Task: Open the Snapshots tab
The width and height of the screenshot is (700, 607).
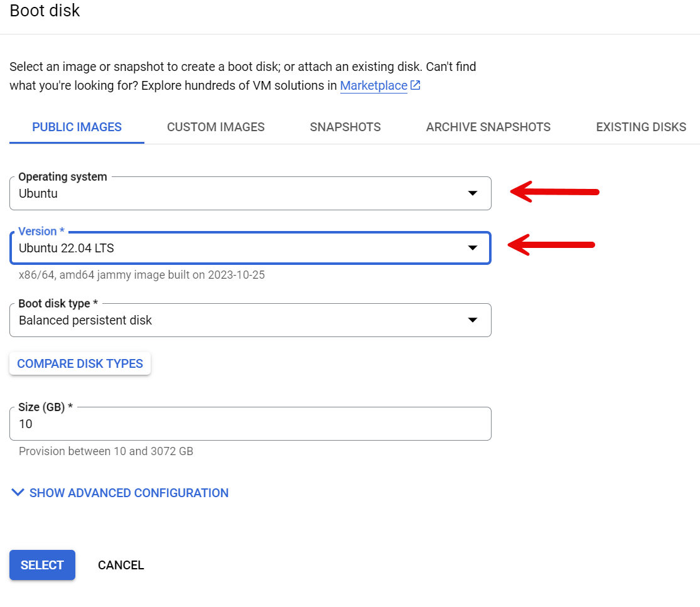Action: pos(345,127)
